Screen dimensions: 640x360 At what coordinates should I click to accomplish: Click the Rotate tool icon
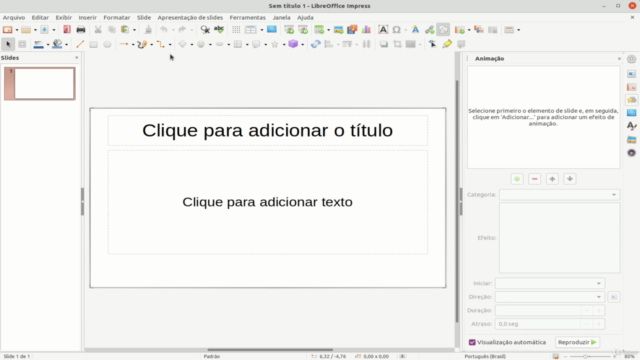[315, 44]
